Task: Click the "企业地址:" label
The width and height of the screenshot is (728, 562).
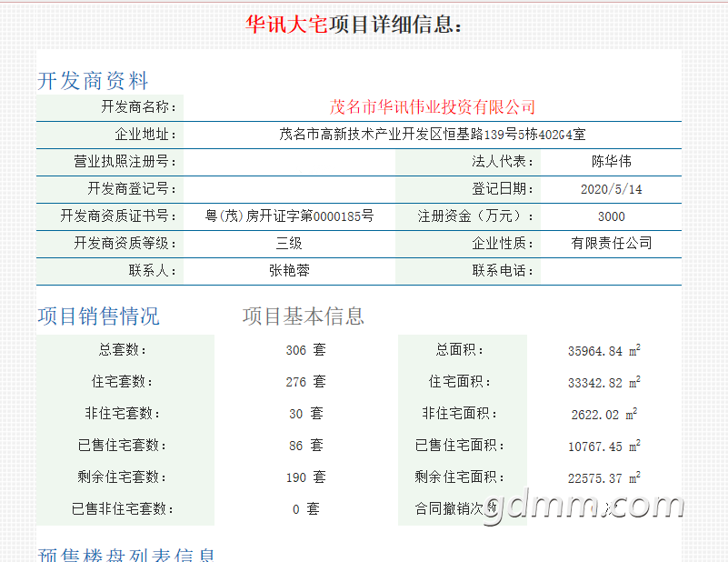Action: click(145, 135)
